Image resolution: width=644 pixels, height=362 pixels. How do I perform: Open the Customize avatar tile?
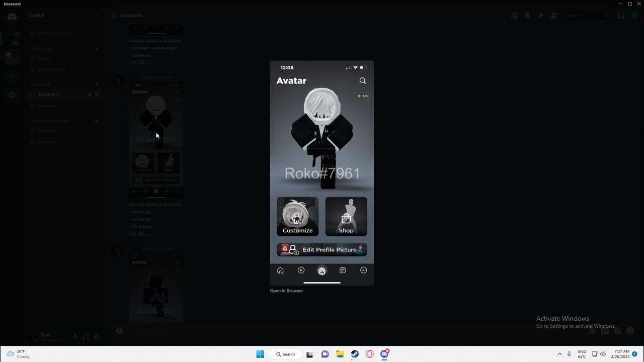297,216
